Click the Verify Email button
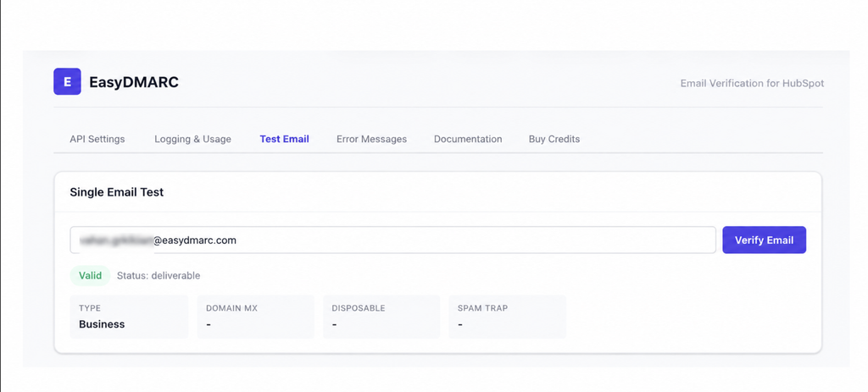 point(764,240)
